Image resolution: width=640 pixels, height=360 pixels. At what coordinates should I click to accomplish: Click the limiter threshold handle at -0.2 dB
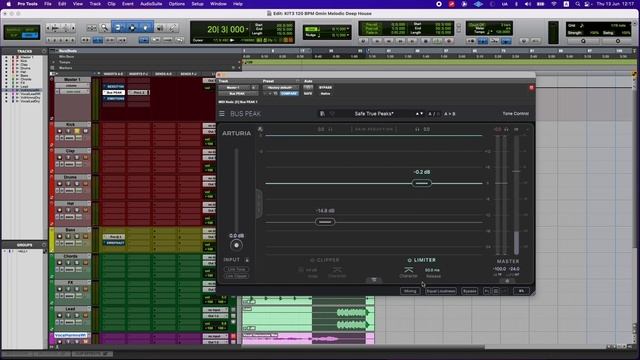tap(422, 183)
